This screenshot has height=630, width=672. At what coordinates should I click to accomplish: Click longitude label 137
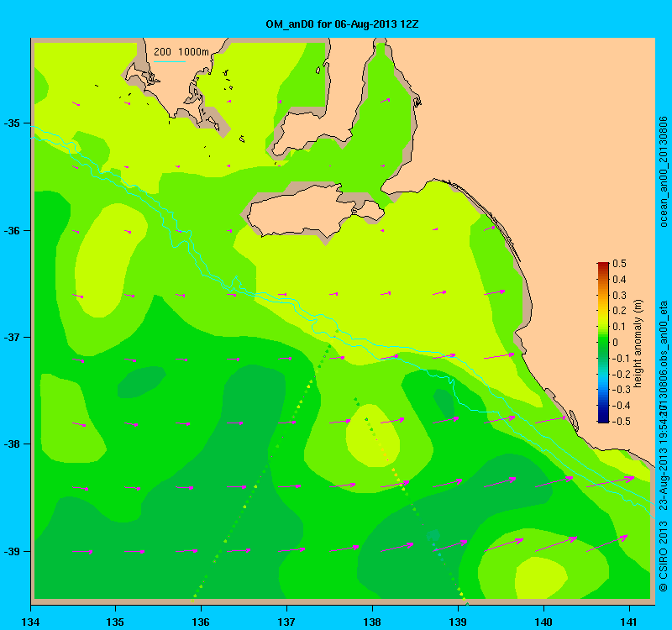[286, 622]
